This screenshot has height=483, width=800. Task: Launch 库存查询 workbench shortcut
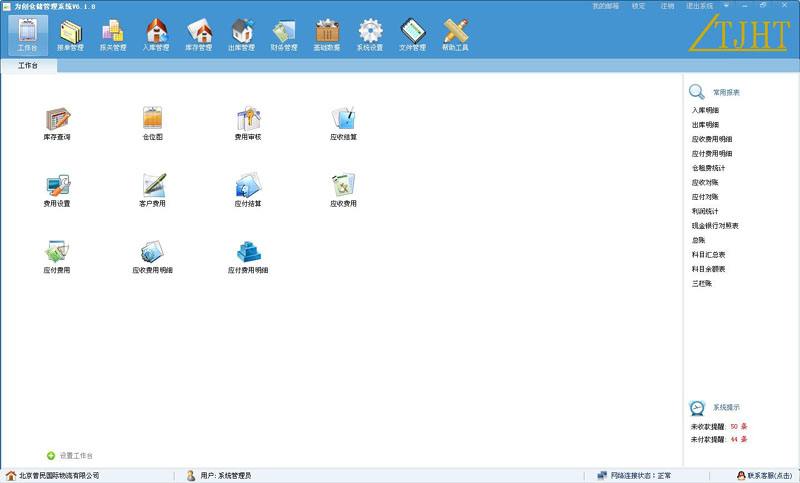coord(57,123)
